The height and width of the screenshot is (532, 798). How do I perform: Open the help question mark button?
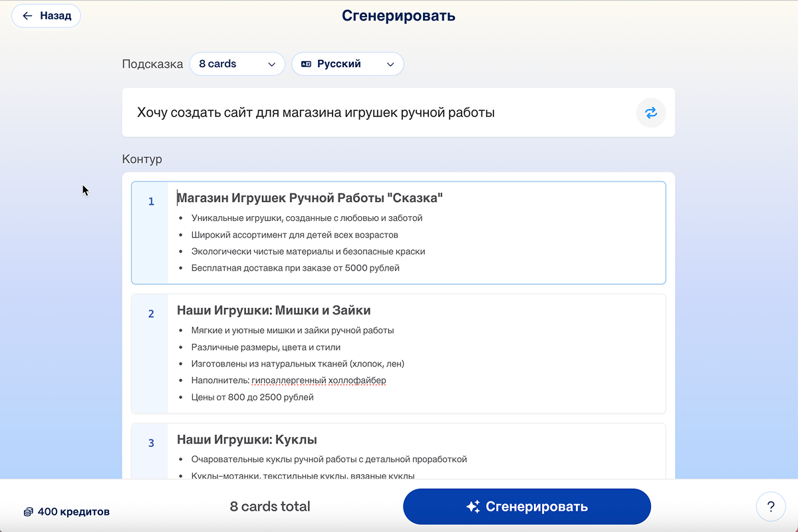pyautogui.click(x=771, y=507)
